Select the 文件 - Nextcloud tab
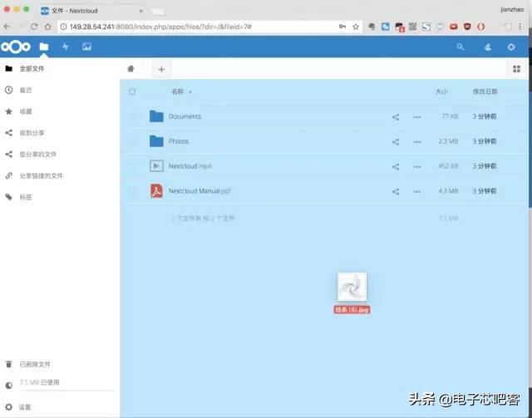Viewport: 532px width, 418px height. point(91,11)
